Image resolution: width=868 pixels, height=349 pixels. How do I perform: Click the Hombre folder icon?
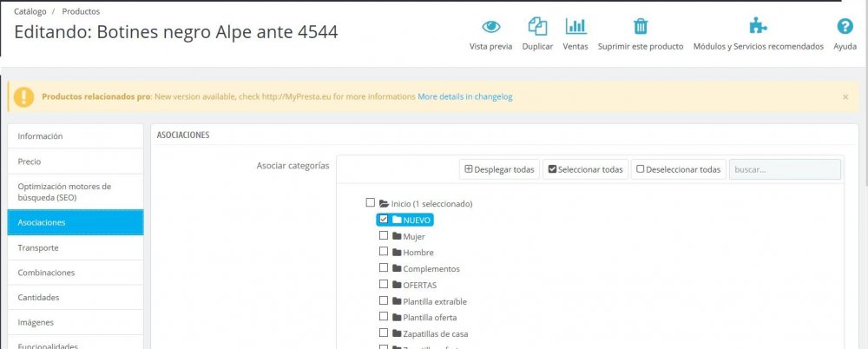coord(397,253)
